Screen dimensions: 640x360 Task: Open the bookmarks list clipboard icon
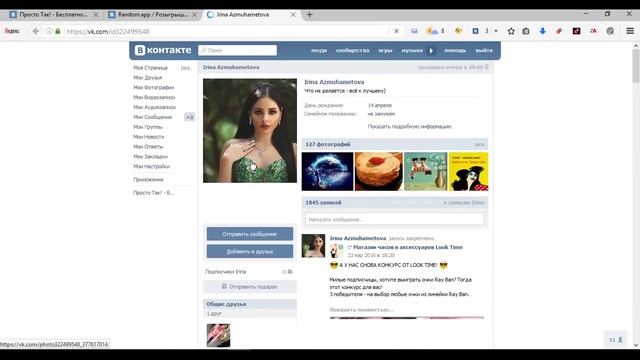pos(526,31)
